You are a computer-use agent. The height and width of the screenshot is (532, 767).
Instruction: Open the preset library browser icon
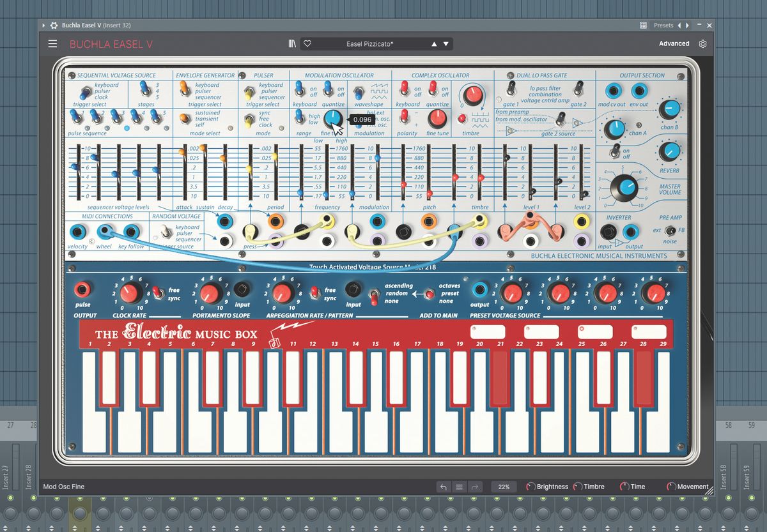pyautogui.click(x=292, y=43)
